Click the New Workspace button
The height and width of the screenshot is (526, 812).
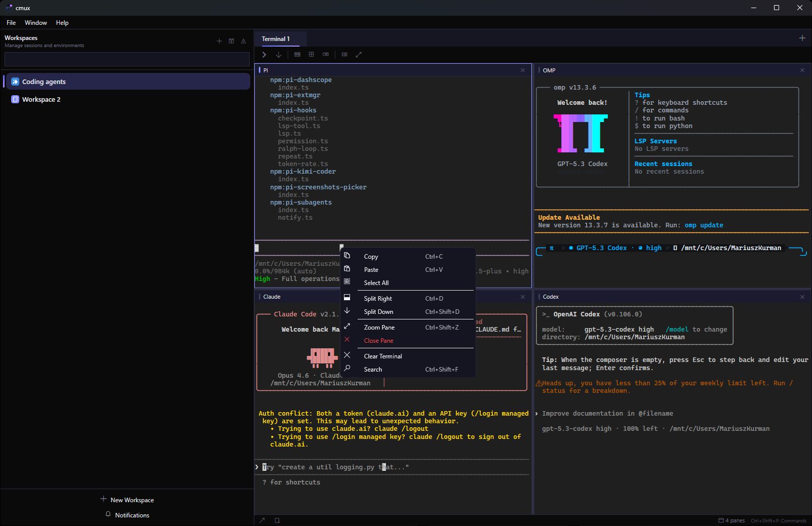(x=127, y=500)
